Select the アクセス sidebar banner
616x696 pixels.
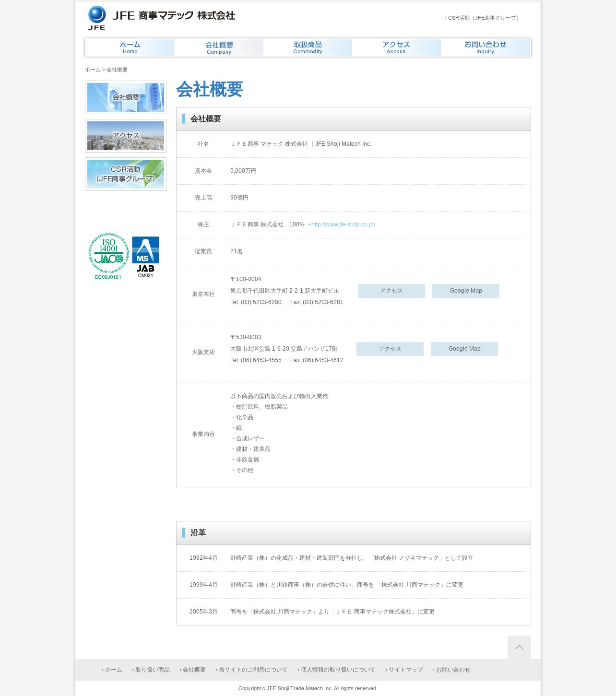pyautogui.click(x=126, y=136)
